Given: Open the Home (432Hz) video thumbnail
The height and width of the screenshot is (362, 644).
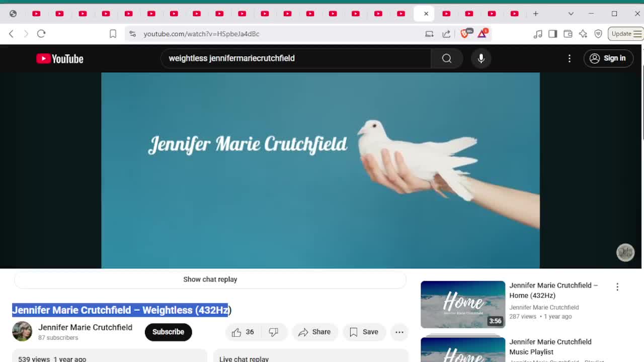Looking at the screenshot, I should (463, 304).
